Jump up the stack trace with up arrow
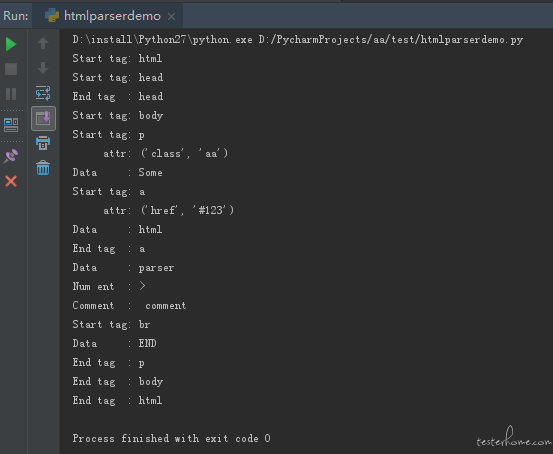 43,43
